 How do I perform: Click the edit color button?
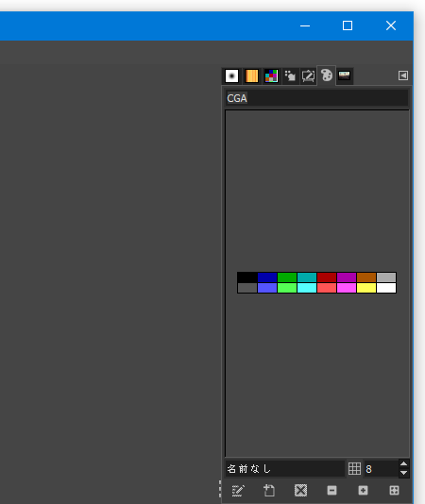click(x=238, y=491)
